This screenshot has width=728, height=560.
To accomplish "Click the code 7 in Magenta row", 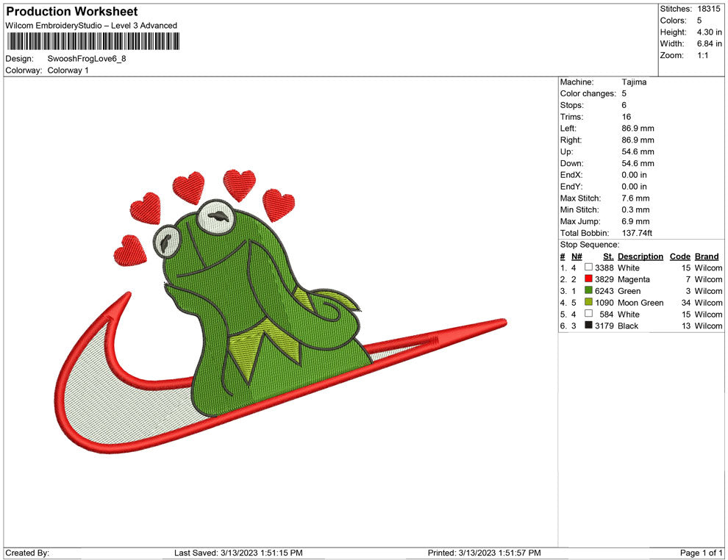I will [688, 279].
